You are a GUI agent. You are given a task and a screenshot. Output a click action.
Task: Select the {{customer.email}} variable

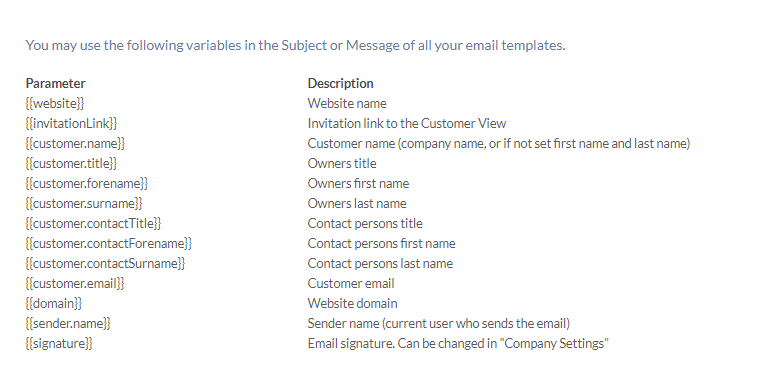click(75, 284)
